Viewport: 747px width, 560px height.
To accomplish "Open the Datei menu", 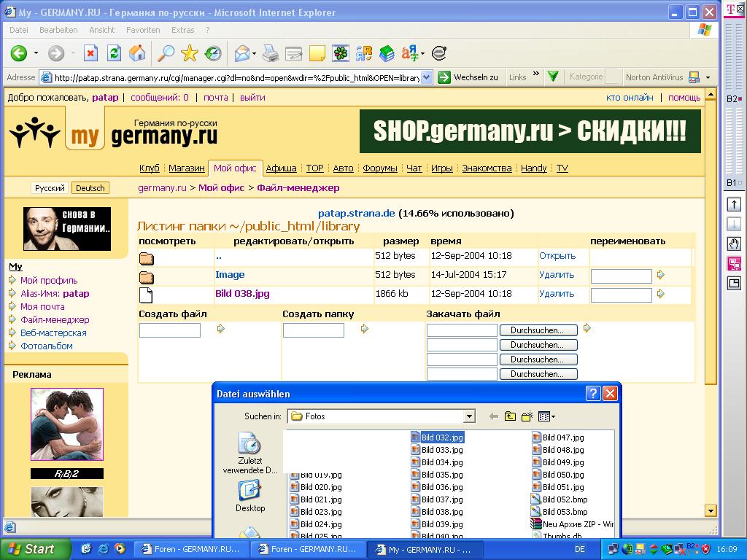I will pyautogui.click(x=18, y=30).
